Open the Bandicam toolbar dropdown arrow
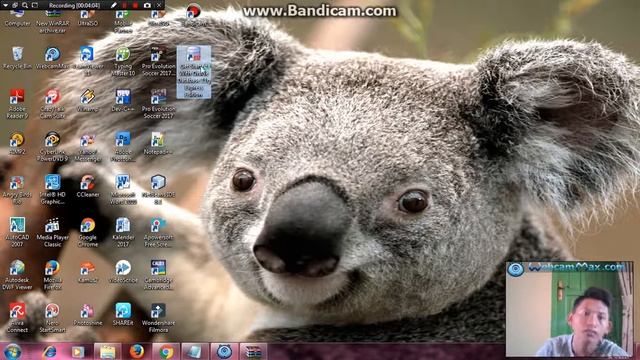Image resolution: width=640 pixels, height=360 pixels. (5, 5)
